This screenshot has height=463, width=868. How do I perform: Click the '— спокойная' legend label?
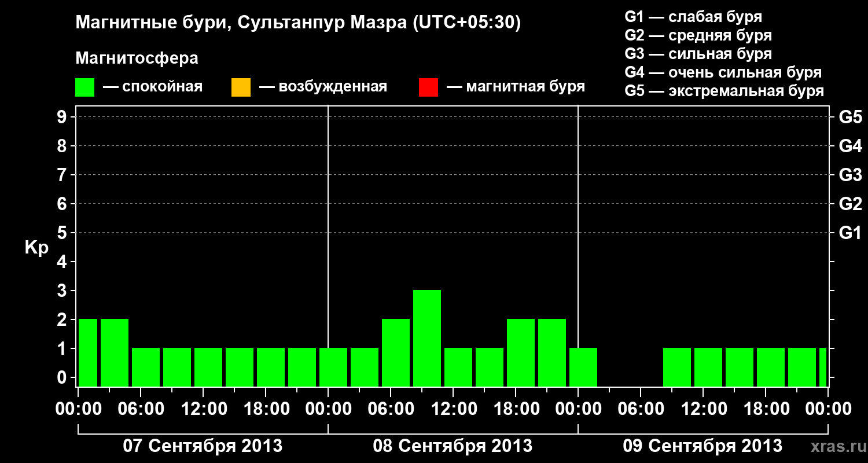point(153,87)
